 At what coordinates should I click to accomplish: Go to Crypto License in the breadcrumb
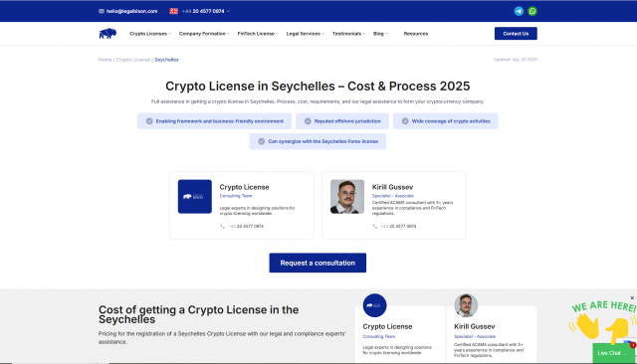coord(133,60)
